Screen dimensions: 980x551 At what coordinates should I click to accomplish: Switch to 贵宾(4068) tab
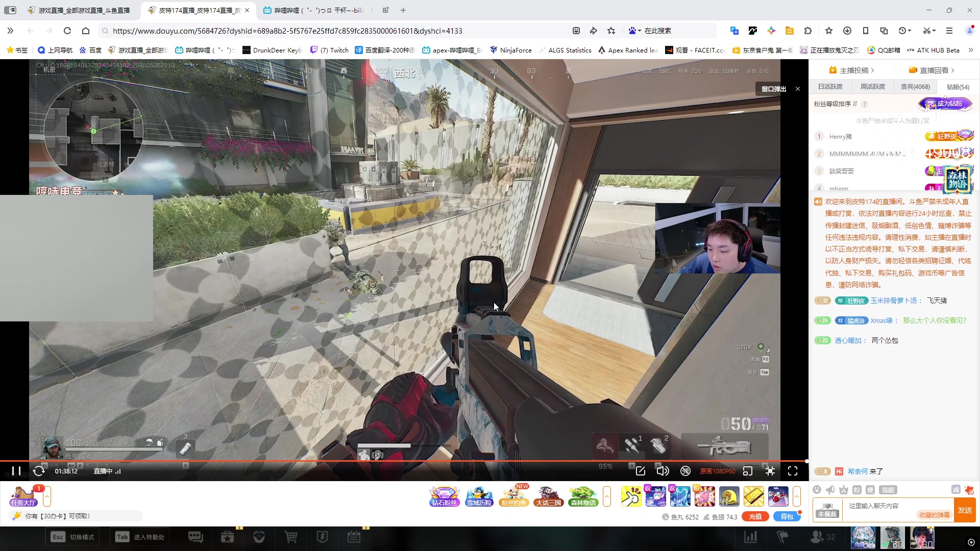tap(915, 87)
